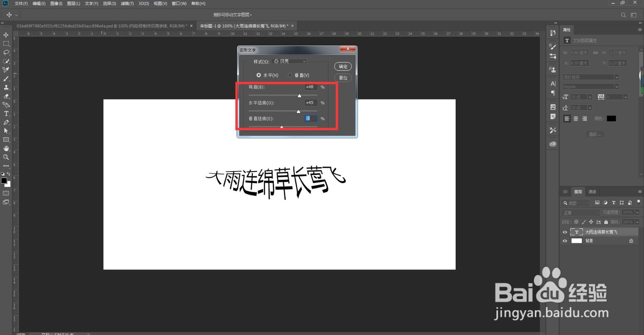Confirm warp text with the OK button

[x=343, y=66]
